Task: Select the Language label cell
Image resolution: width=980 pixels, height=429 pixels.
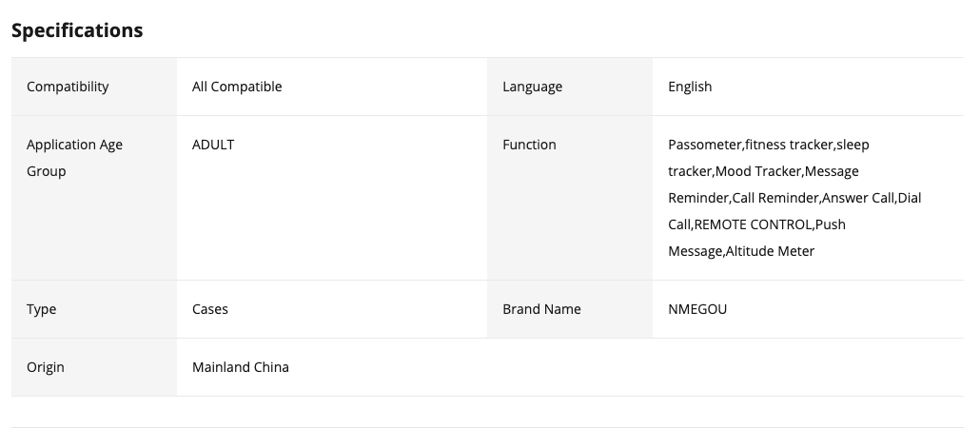Action: [532, 87]
